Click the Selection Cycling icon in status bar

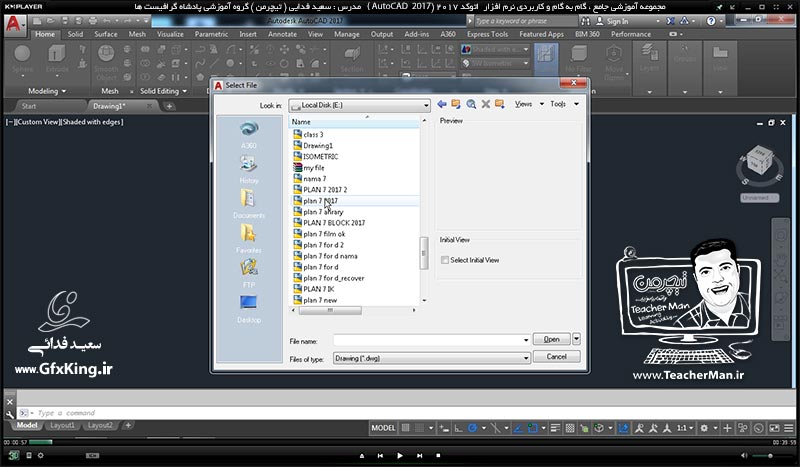tap(585, 428)
